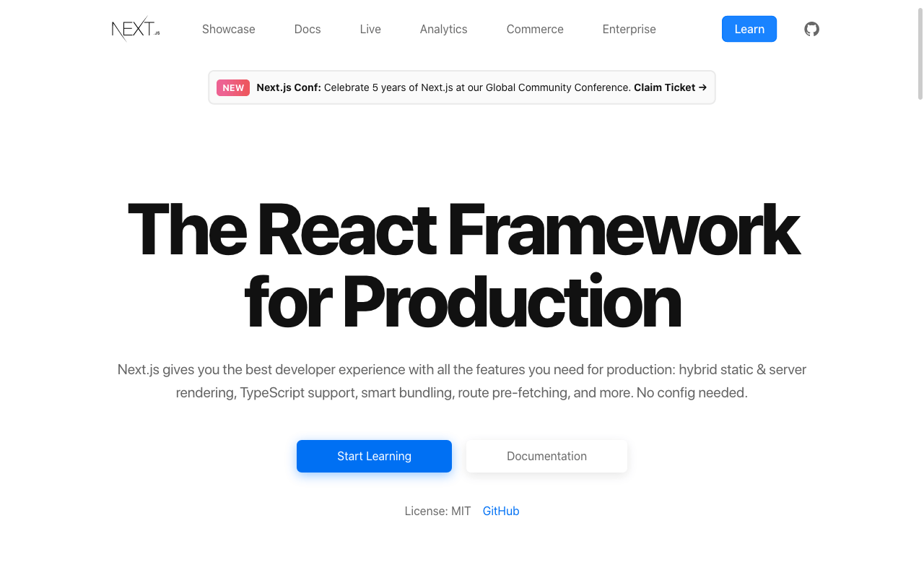Click the NEW badge in banner
924x578 pixels.
click(x=233, y=87)
